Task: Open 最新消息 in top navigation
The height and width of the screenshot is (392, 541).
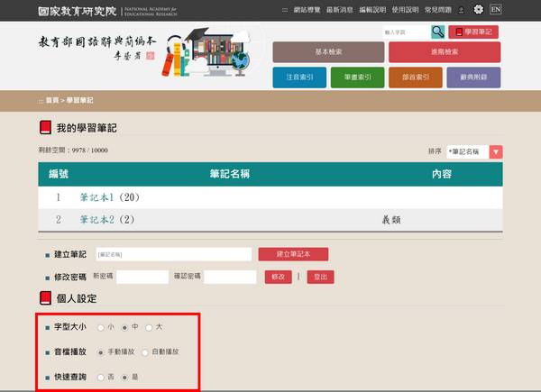Action: click(x=340, y=10)
